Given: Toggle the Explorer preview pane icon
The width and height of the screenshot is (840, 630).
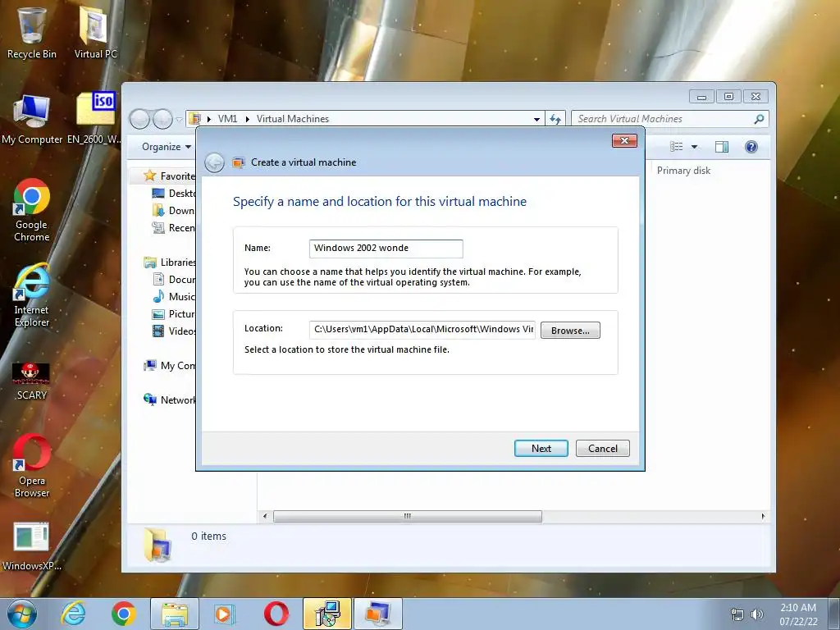Looking at the screenshot, I should tap(722, 147).
